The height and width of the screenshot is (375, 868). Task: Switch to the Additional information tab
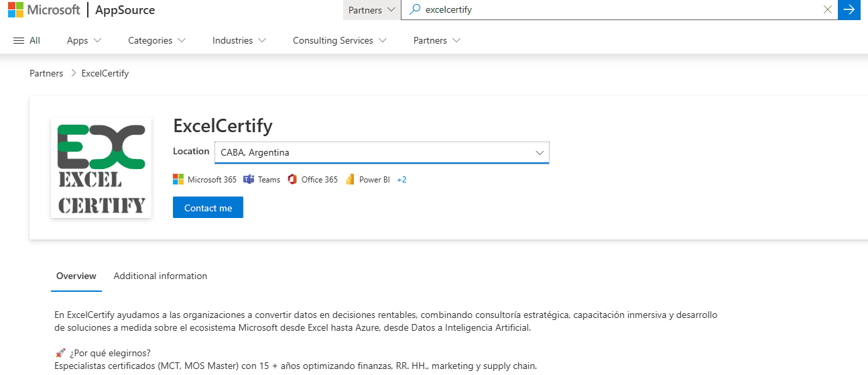click(160, 276)
